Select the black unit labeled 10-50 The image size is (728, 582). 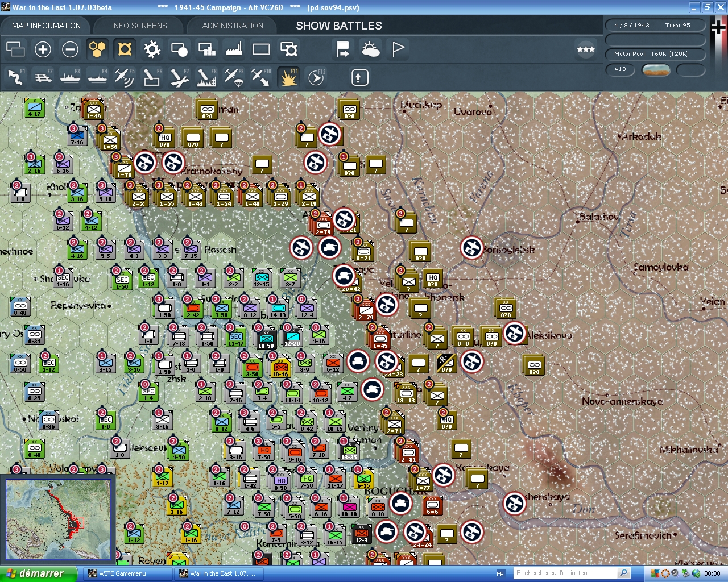coord(266,338)
